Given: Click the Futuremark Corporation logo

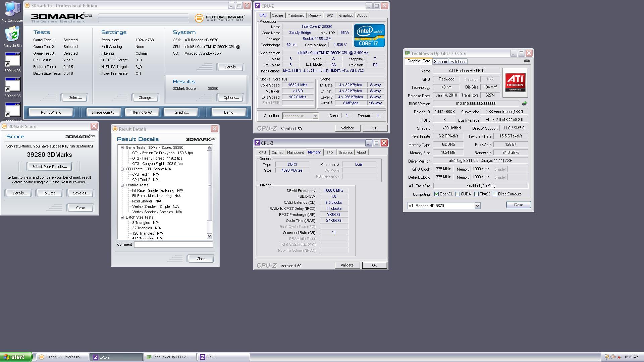Looking at the screenshot, I should point(220,18).
